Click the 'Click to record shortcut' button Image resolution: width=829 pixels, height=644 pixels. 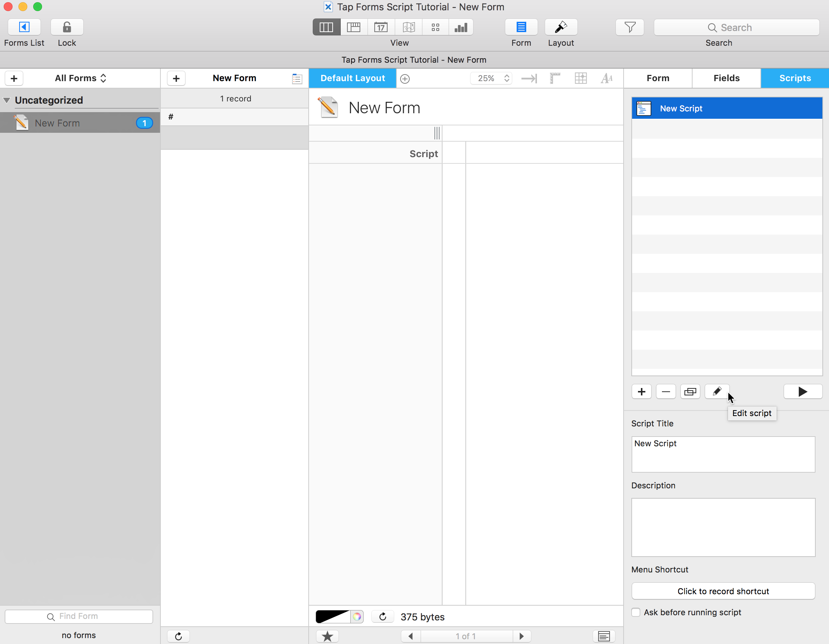click(x=723, y=591)
